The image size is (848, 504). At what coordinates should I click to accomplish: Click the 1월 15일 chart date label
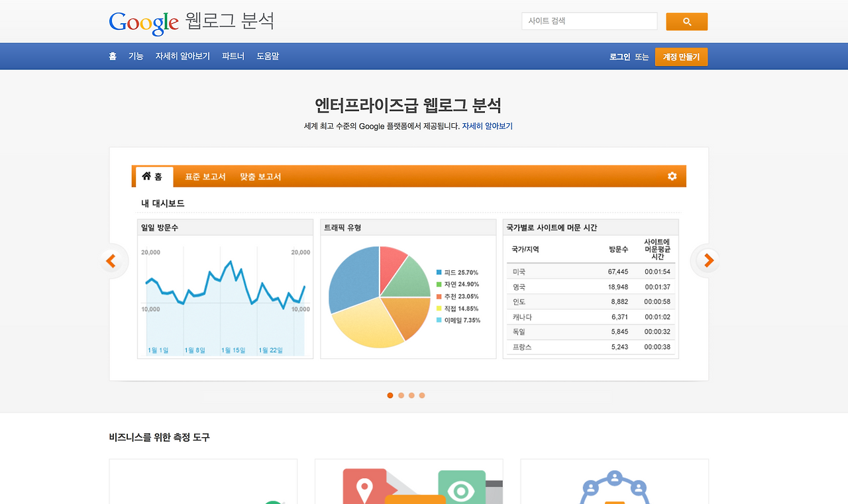pyautogui.click(x=232, y=350)
